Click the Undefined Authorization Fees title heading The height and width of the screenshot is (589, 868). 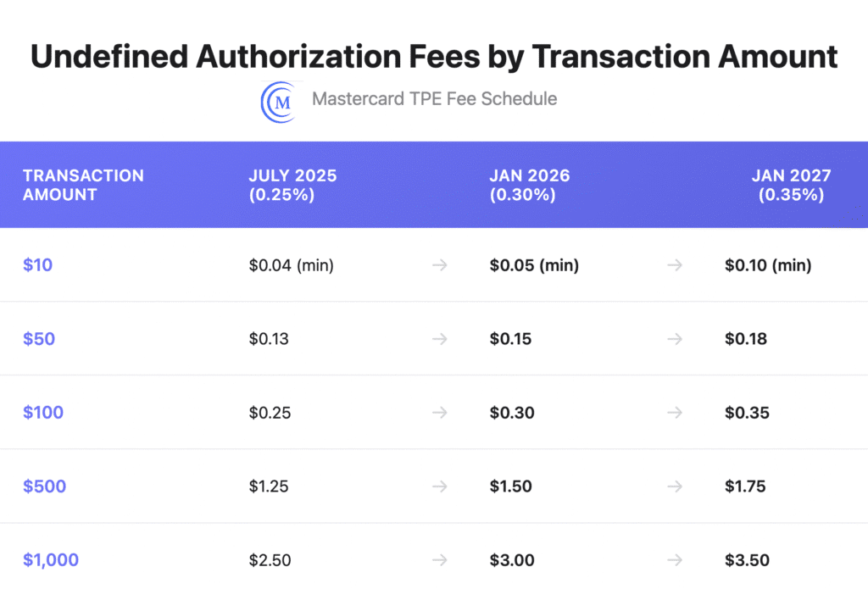[x=434, y=56]
